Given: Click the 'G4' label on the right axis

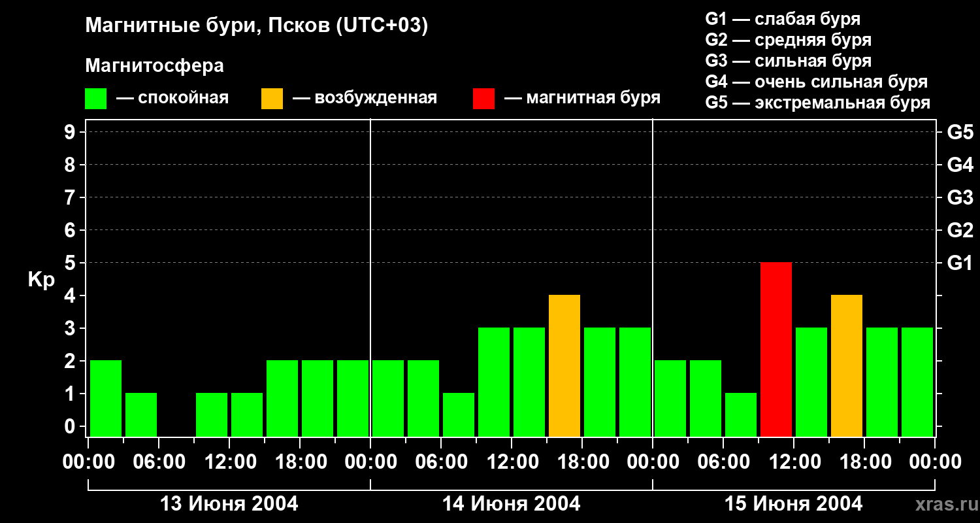Looking at the screenshot, I should (960, 165).
